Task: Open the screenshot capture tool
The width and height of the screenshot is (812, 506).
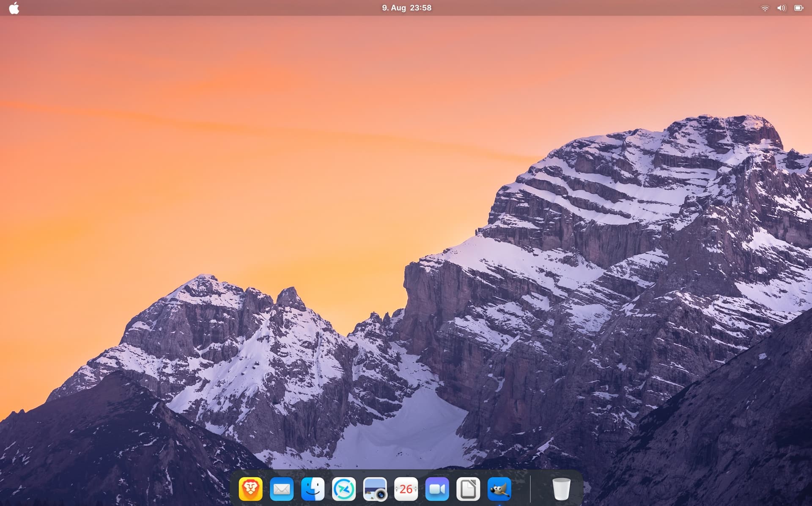Action: click(x=375, y=489)
